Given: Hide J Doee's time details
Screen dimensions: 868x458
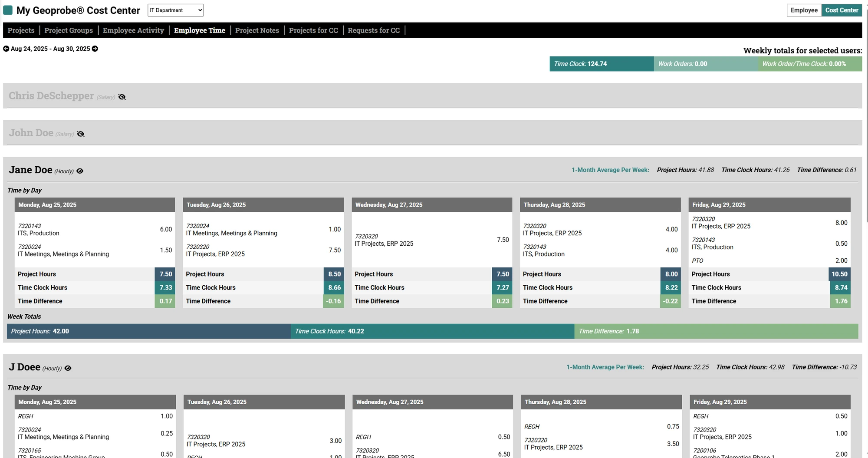Looking at the screenshot, I should pyautogui.click(x=68, y=368).
